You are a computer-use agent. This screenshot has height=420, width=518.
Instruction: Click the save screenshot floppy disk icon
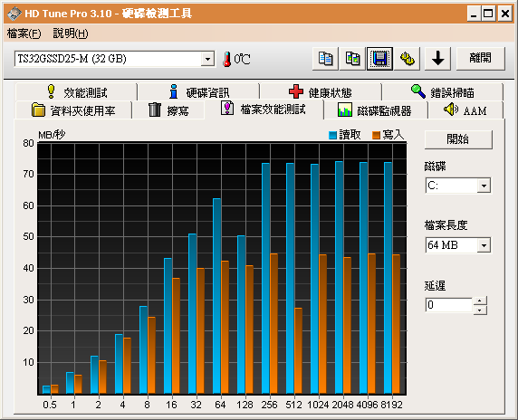coord(380,59)
